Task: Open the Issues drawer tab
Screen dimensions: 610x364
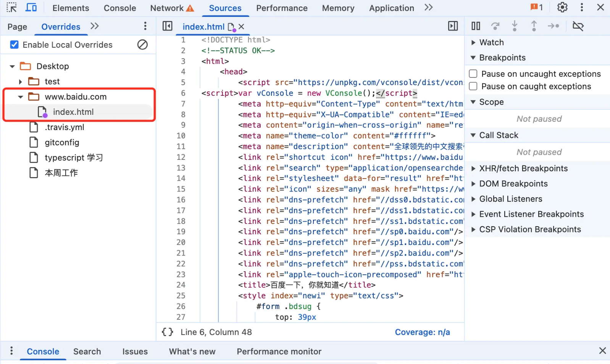Action: tap(135, 351)
